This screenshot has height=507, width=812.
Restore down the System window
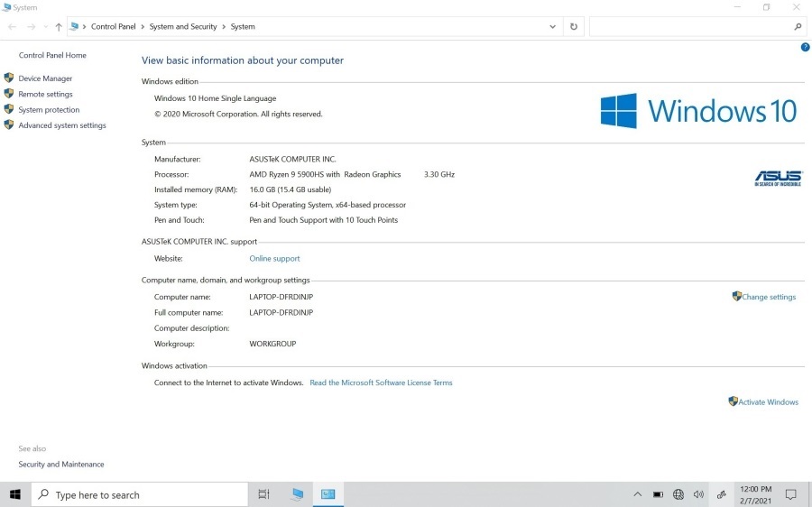pos(766,7)
